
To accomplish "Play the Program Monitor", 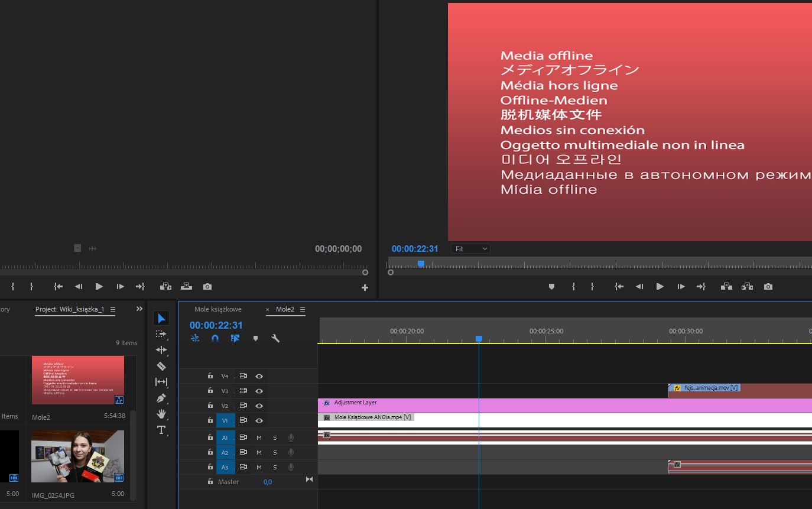I will coord(660,287).
